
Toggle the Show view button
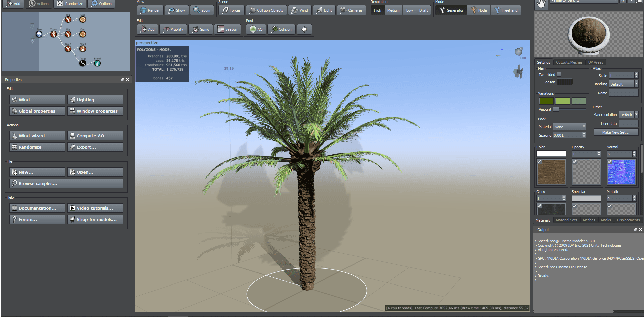tap(177, 10)
